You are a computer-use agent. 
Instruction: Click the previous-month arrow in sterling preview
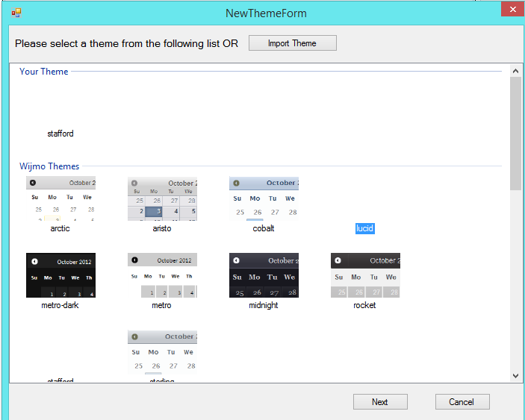pyautogui.click(x=134, y=336)
